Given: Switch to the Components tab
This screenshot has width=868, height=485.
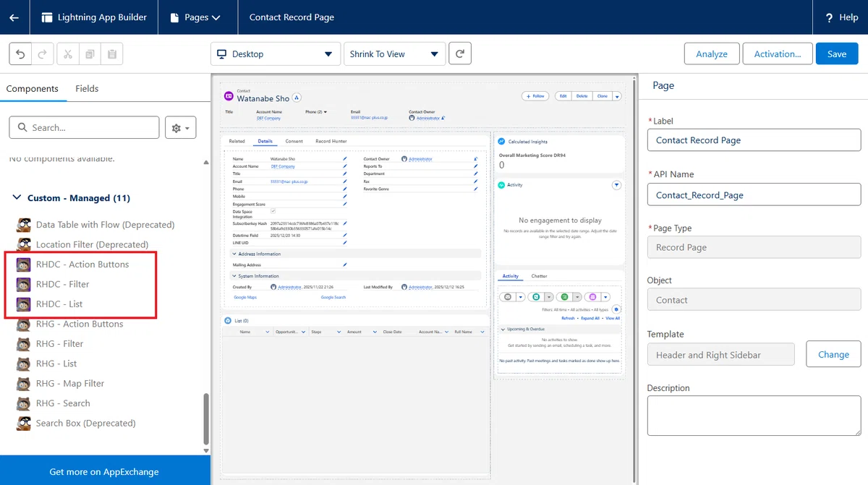Looking at the screenshot, I should click(x=33, y=89).
